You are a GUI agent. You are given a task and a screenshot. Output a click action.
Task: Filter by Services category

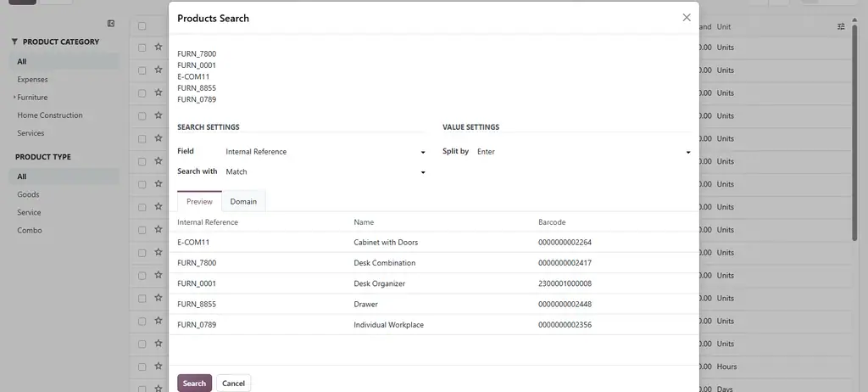[31, 133]
